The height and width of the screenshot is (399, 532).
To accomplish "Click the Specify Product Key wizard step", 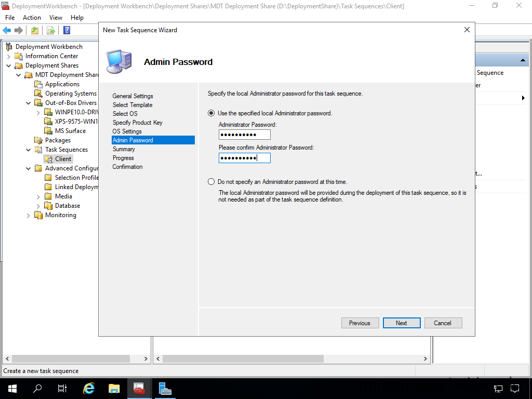I will click(137, 123).
